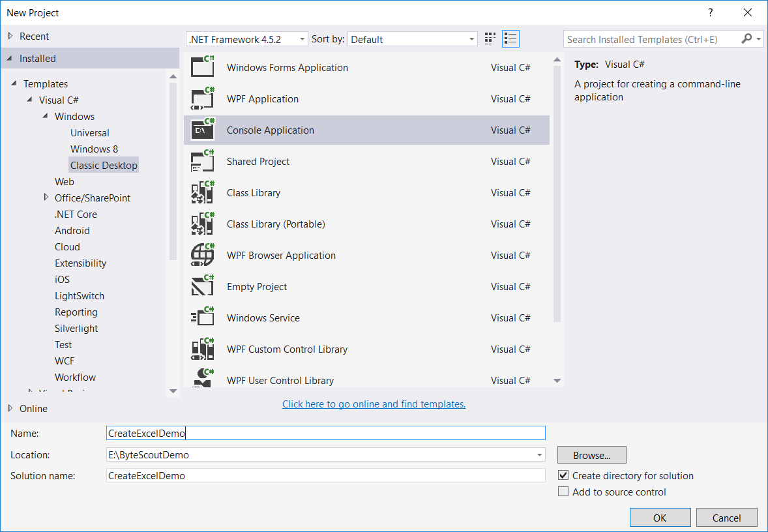Pick the Windows Service template icon

203,318
